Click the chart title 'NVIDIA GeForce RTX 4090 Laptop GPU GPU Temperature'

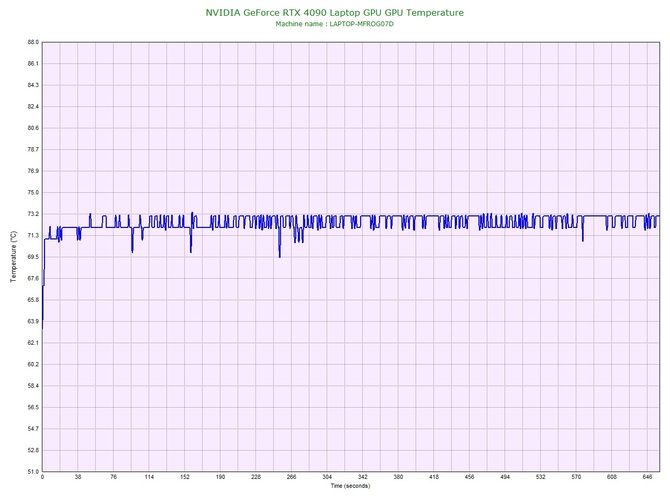click(334, 12)
